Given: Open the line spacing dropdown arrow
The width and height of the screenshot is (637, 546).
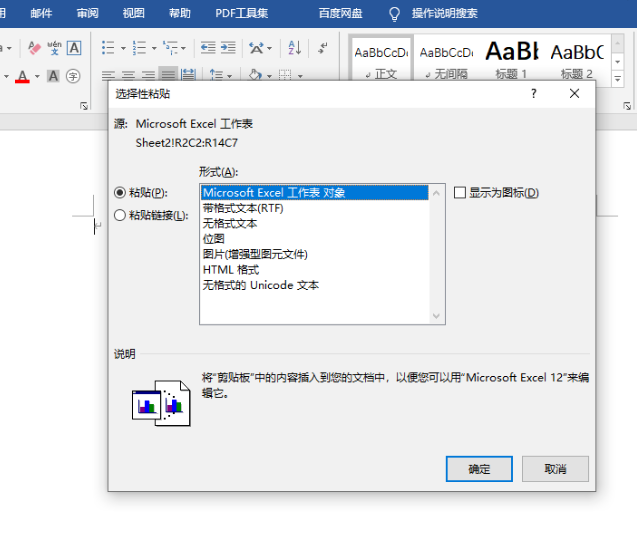Looking at the screenshot, I should 229,76.
